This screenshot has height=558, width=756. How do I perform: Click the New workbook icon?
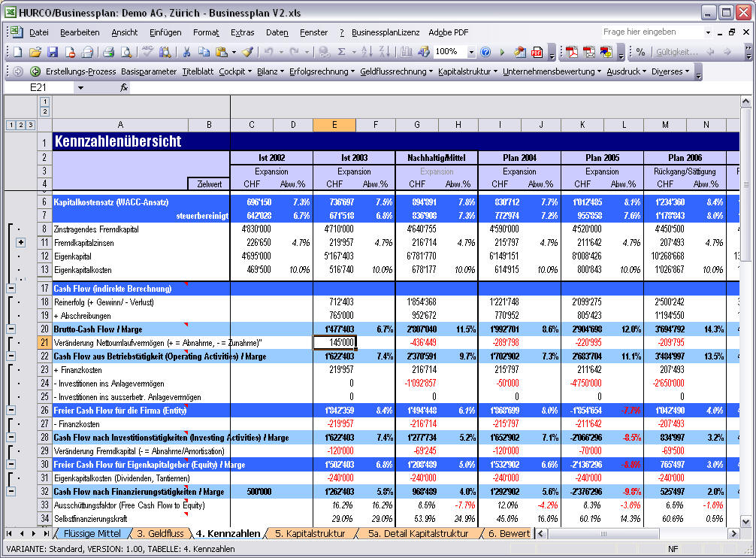[17, 52]
